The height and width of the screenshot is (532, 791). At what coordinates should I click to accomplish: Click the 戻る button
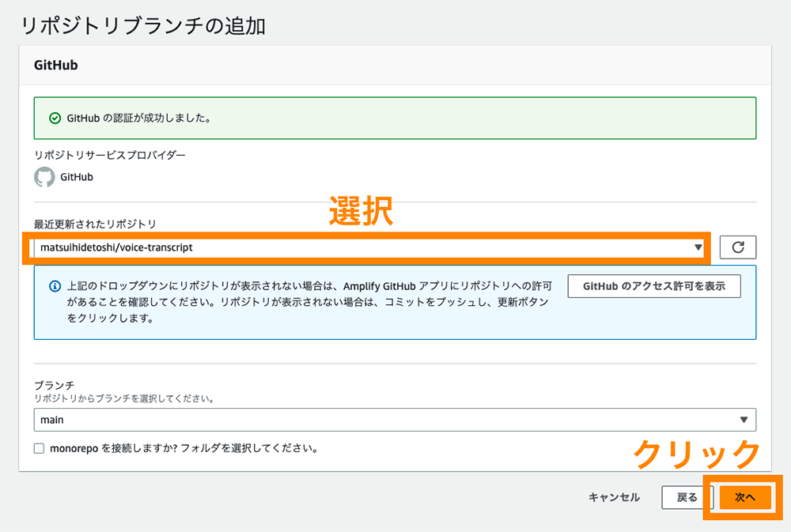[x=687, y=497]
